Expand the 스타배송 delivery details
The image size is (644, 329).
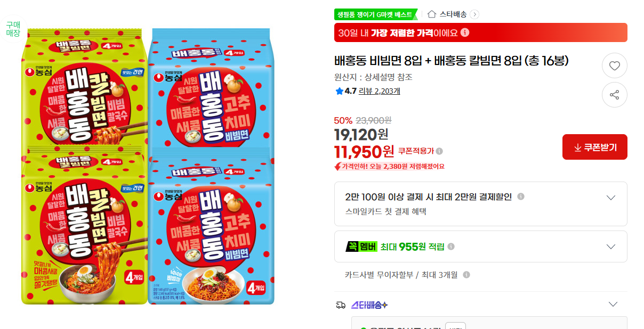pyautogui.click(x=613, y=305)
